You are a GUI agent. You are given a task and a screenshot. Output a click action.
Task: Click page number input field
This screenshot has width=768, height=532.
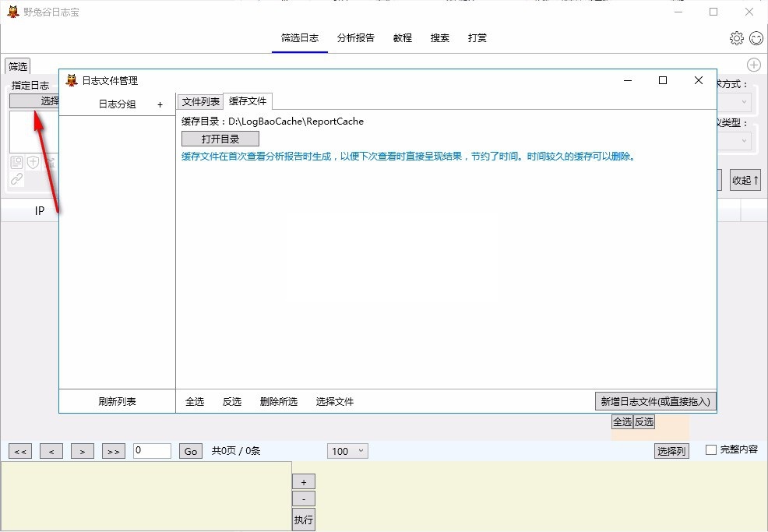click(x=152, y=451)
